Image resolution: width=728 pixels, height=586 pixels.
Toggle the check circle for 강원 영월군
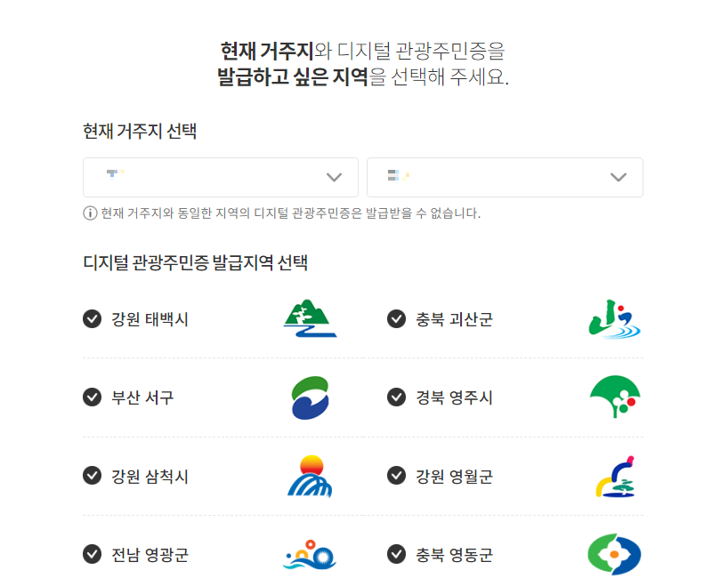[x=396, y=477]
